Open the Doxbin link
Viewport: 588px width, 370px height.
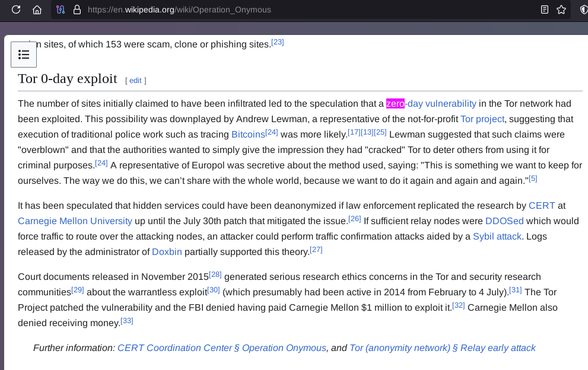167,251
